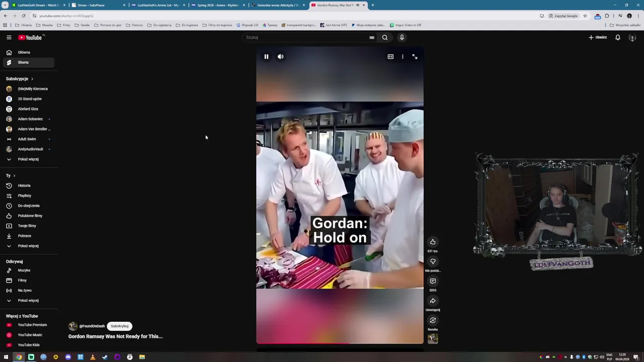Open Windows Start menu
Screen dimensions: 644x362
click(6, 357)
